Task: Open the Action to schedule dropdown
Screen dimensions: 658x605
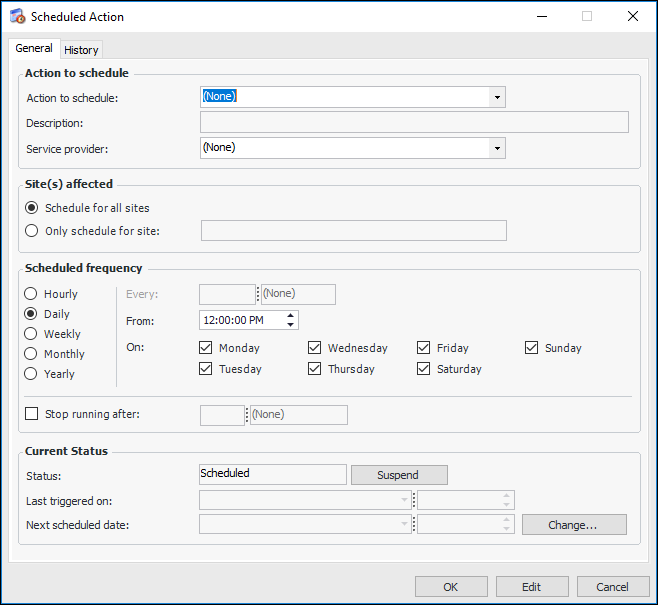Action: pyautogui.click(x=496, y=97)
